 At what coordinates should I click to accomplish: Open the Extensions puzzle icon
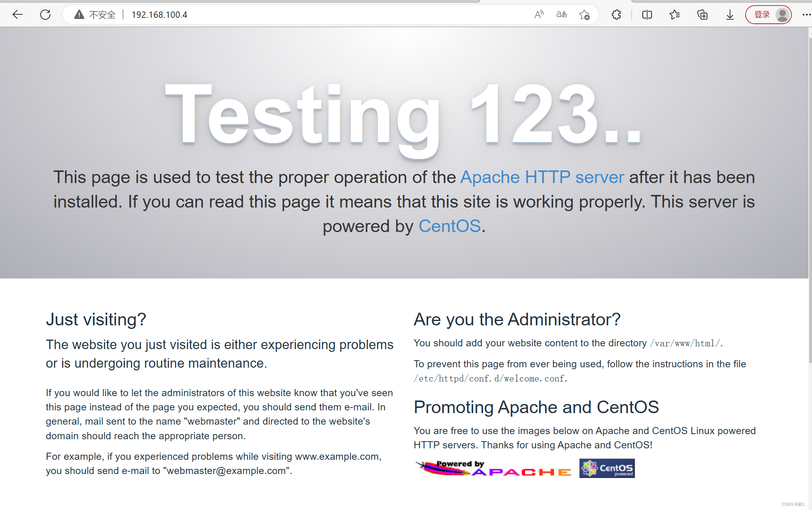pyautogui.click(x=616, y=15)
